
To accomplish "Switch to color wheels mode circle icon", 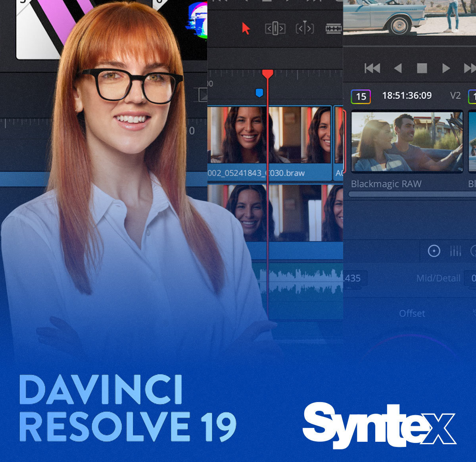I will pyautogui.click(x=434, y=251).
